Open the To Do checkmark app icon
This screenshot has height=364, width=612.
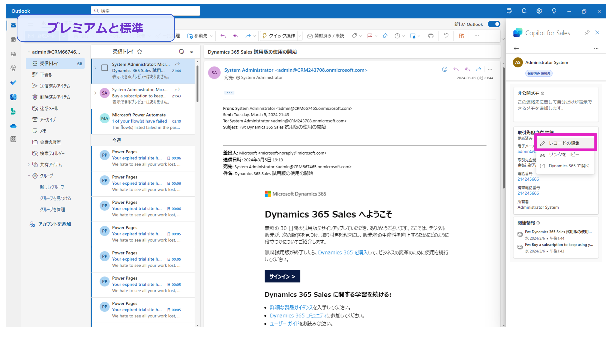click(x=13, y=83)
